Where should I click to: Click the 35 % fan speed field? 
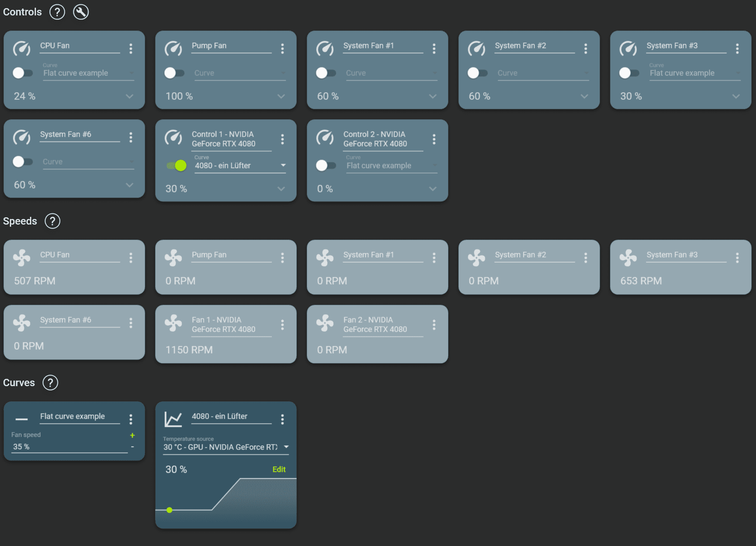click(69, 447)
